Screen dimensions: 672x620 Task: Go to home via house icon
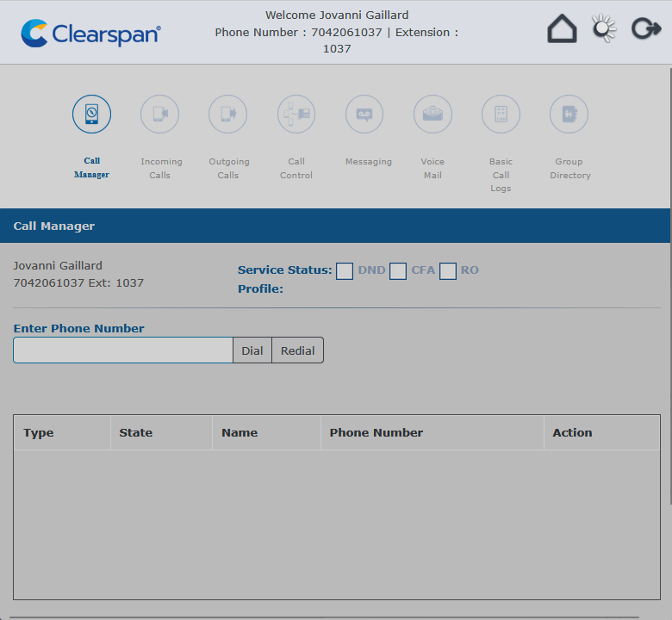coord(562,29)
